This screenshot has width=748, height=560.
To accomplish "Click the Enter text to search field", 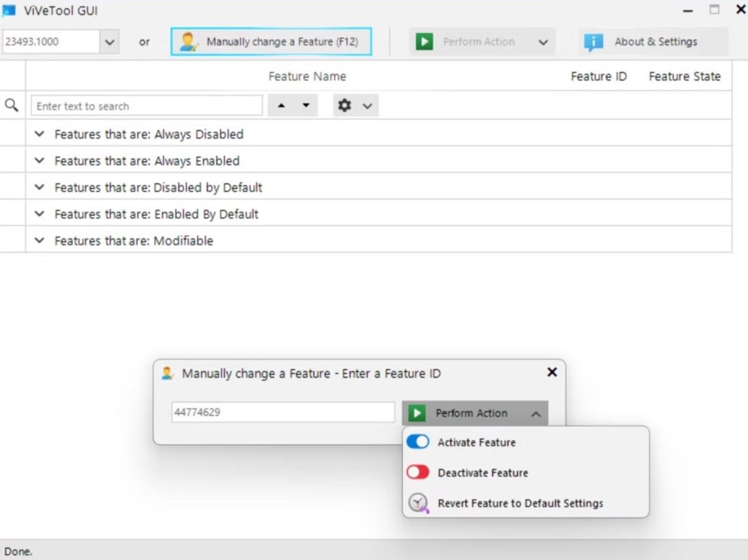I will click(147, 106).
